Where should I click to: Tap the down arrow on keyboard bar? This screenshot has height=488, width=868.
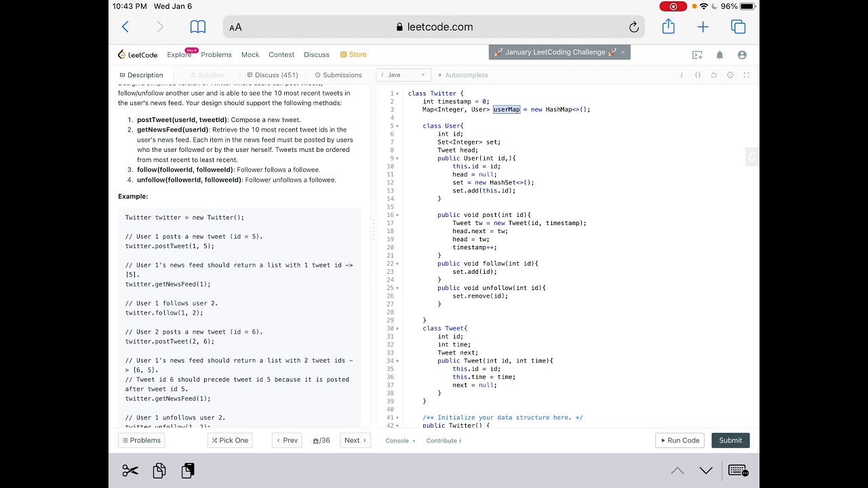click(x=706, y=470)
